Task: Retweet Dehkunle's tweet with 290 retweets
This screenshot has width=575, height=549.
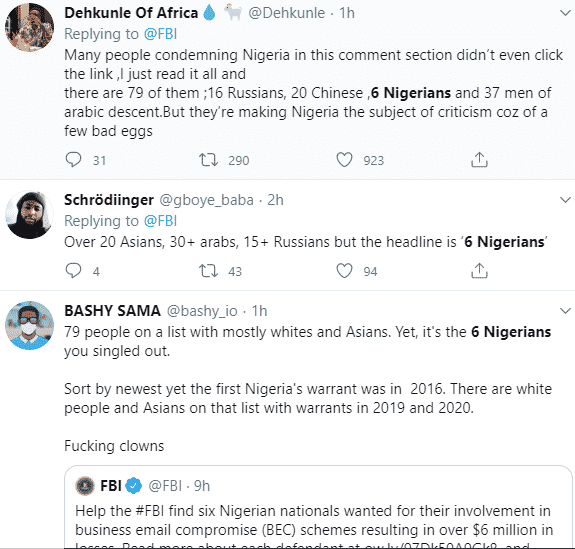Action: coord(208,160)
